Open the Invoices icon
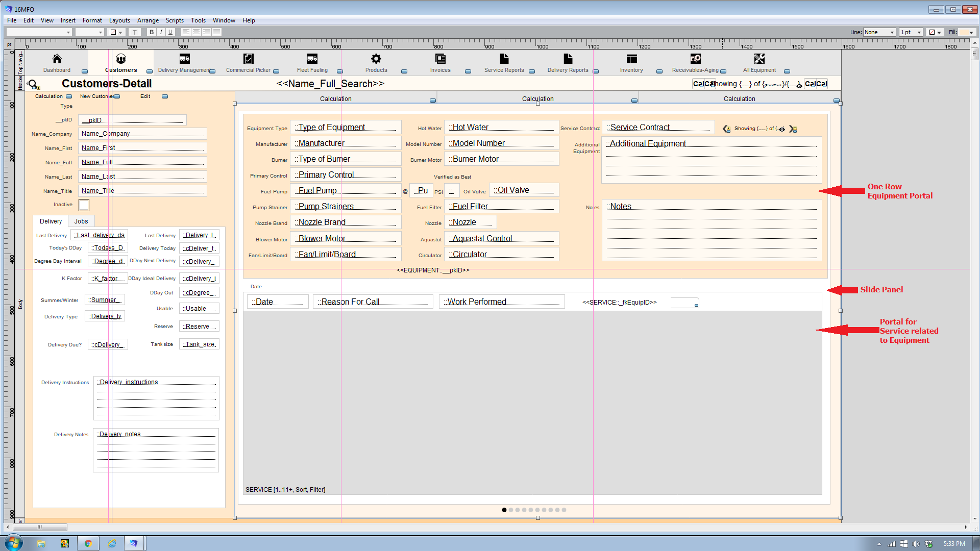The width and height of the screenshot is (980, 551). tap(440, 59)
